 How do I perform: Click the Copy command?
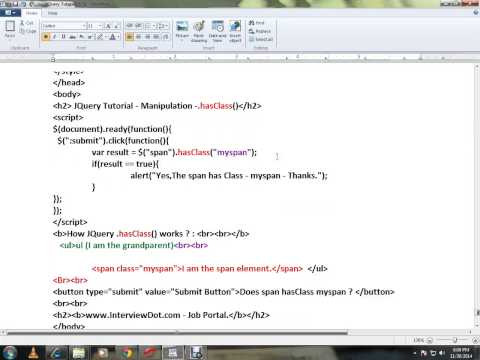pos(28,31)
